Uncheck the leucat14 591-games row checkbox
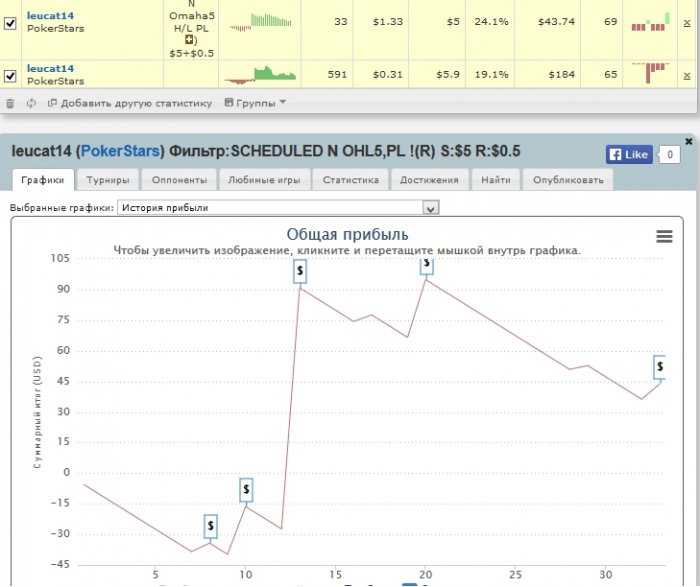Screen dimensions: 700x587 [10, 76]
